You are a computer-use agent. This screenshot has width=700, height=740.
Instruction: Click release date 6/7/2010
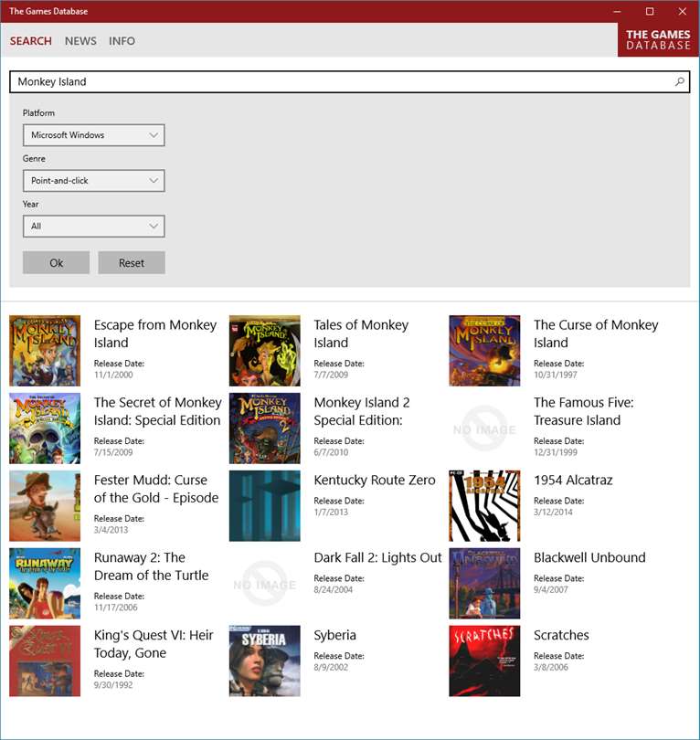tap(331, 452)
